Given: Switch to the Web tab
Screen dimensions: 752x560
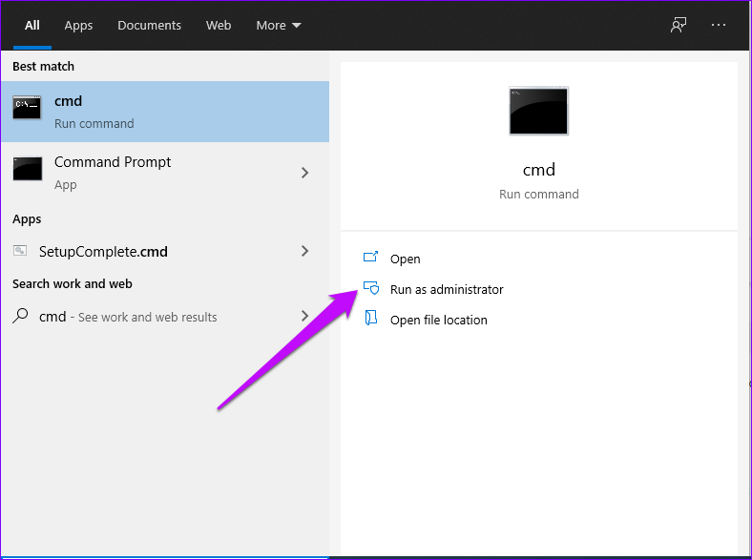Looking at the screenshot, I should coord(219,26).
